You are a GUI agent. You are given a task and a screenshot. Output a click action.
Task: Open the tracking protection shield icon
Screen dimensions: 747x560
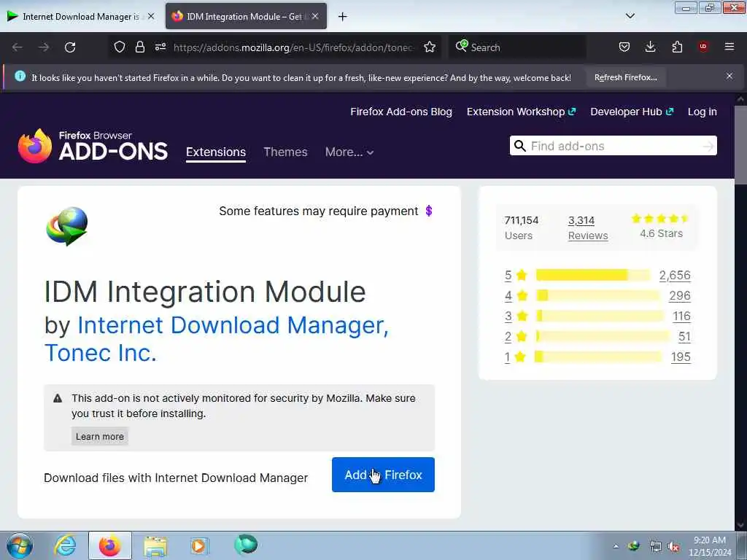click(x=119, y=47)
